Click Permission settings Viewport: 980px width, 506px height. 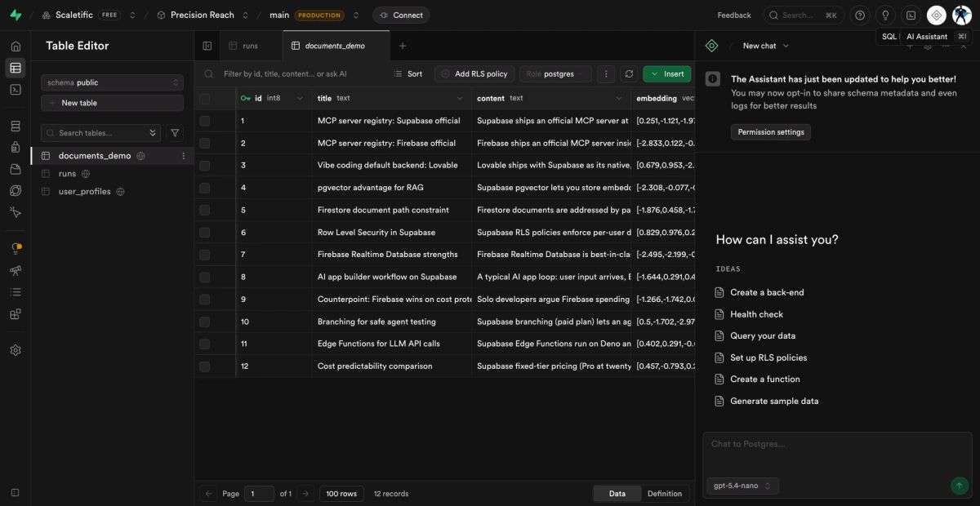coord(771,131)
